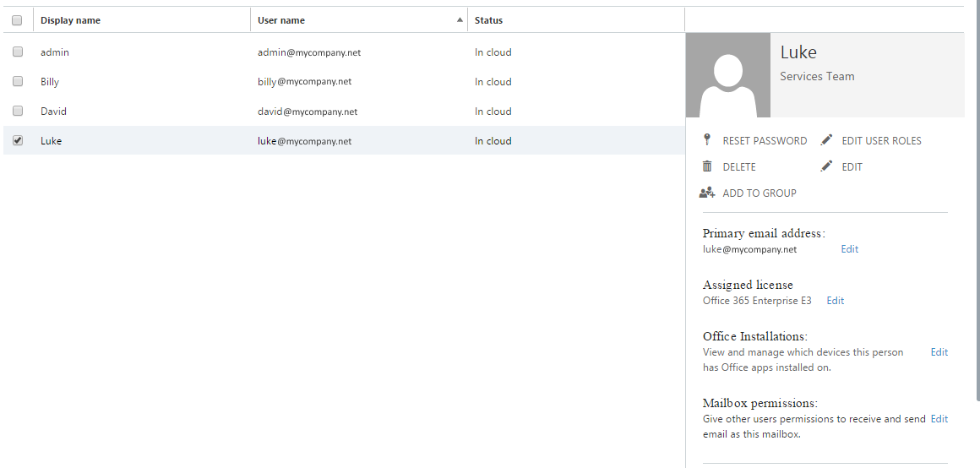Select the Billy user checkbox
Viewport: 980px width, 468px height.
coord(18,82)
